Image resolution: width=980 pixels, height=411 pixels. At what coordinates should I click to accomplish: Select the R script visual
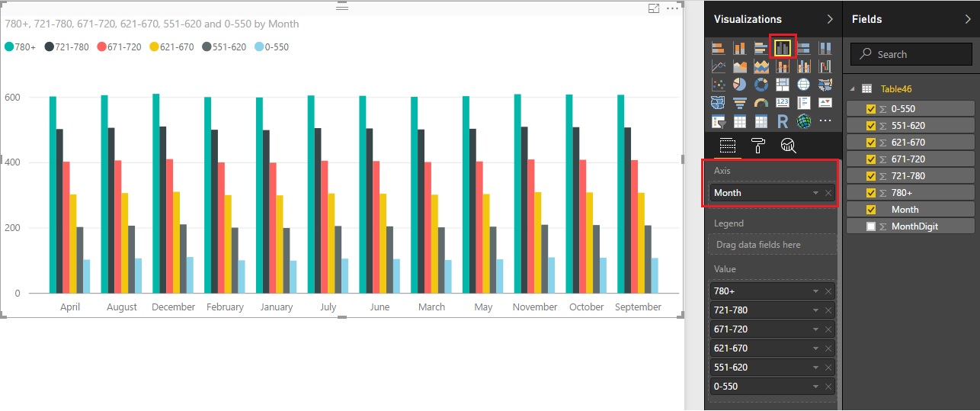pyautogui.click(x=783, y=121)
